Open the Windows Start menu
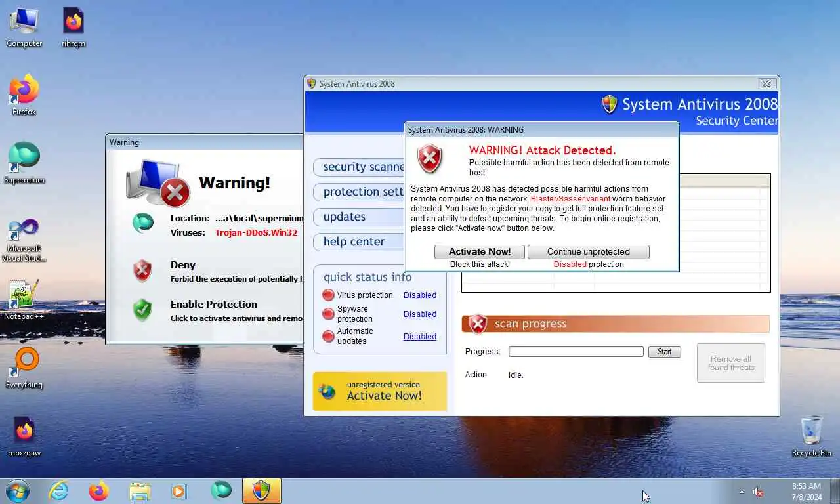840x504 pixels. click(17, 491)
